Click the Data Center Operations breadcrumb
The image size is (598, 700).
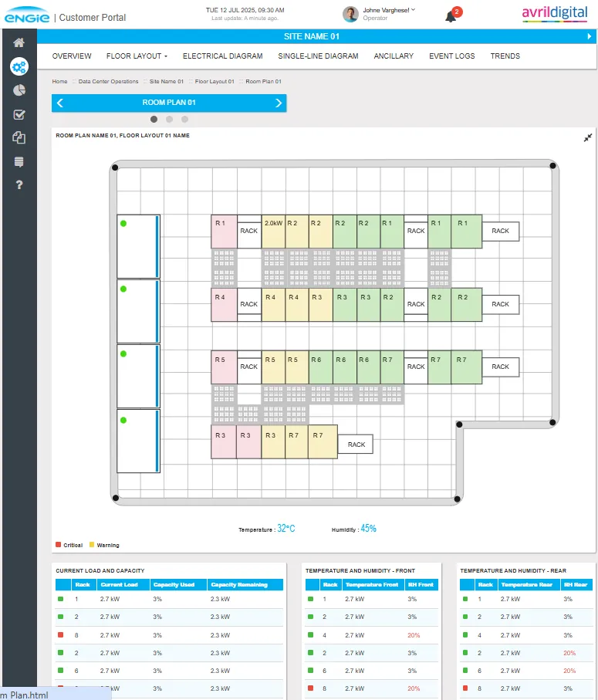click(109, 82)
